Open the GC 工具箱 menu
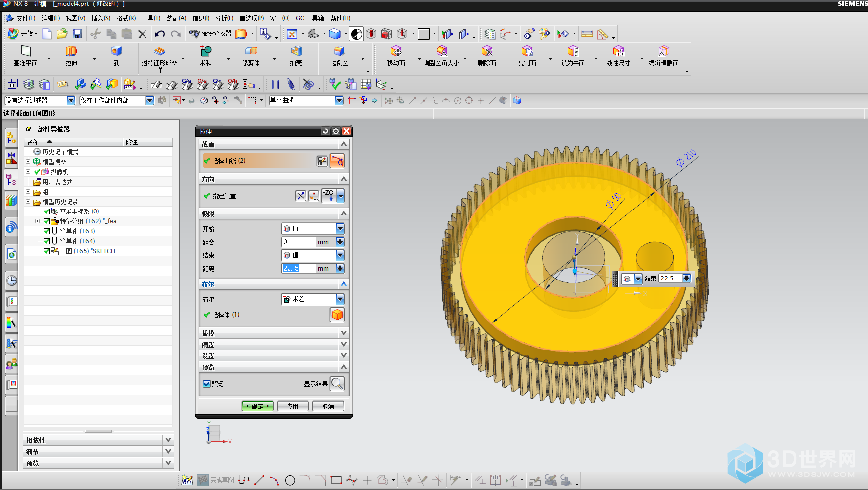Viewport: 868px width, 490px height. click(310, 18)
